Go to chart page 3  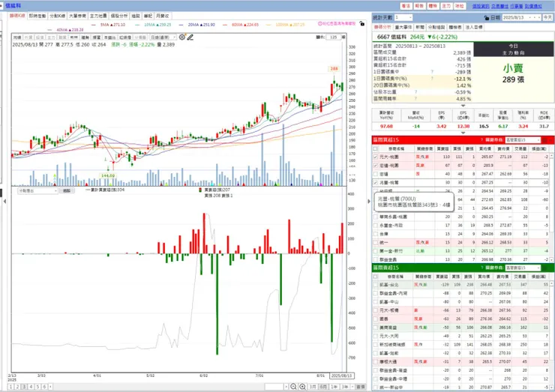point(24,387)
